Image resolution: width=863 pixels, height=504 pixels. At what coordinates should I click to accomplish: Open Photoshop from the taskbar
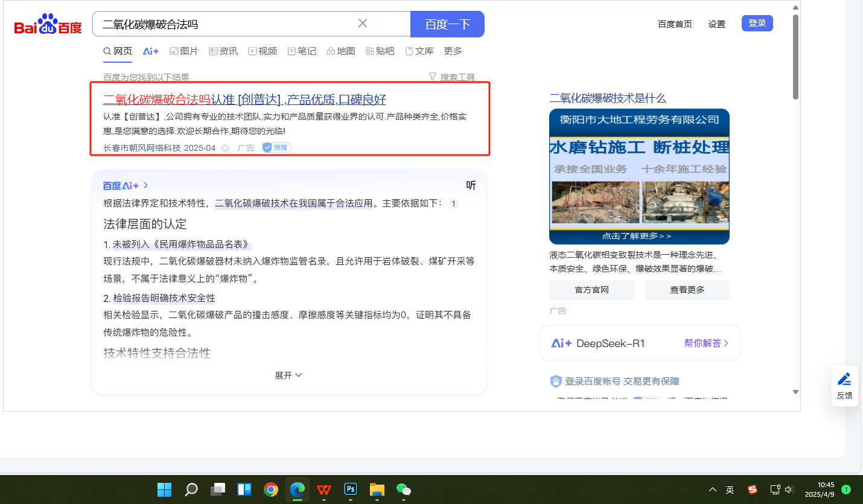click(x=351, y=489)
